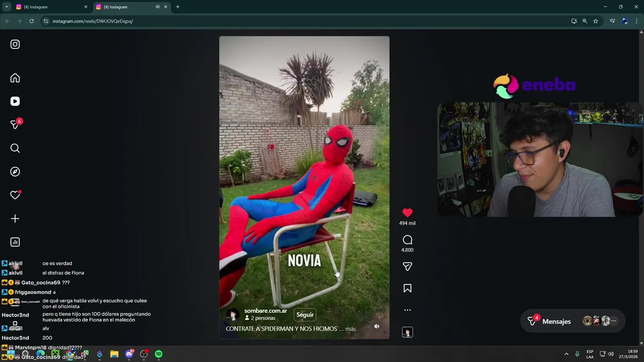Open a new browser tab

pos(178,7)
